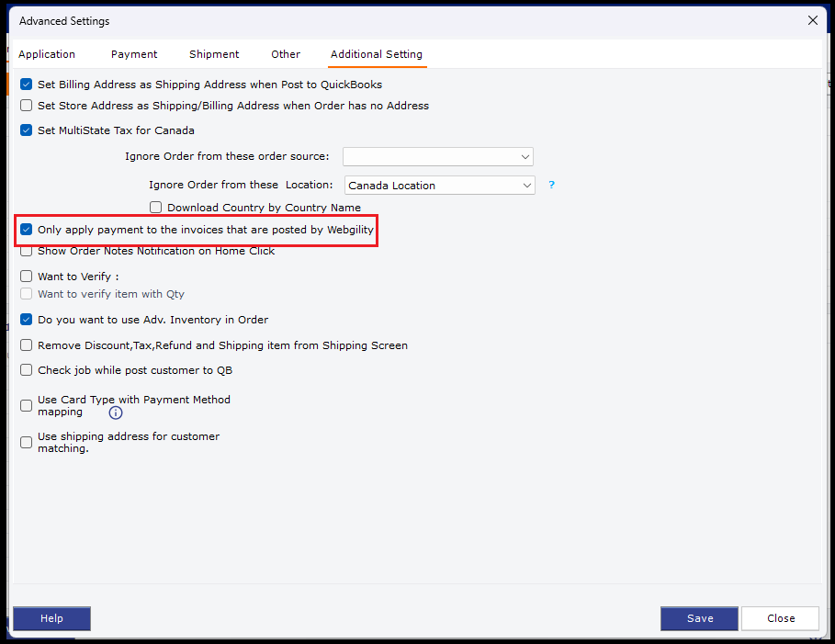Click the 'Advanced Settings' title text
This screenshot has width=835, height=644.
pos(64,21)
